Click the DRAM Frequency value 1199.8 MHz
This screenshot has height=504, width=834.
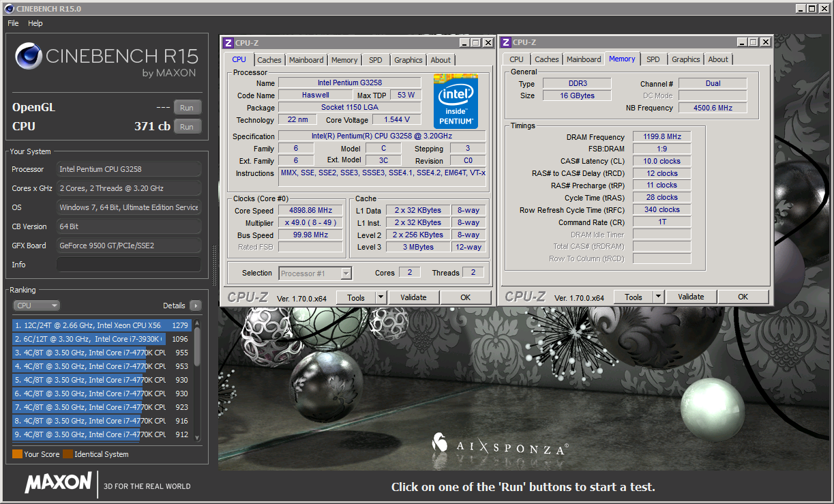pyautogui.click(x=661, y=137)
